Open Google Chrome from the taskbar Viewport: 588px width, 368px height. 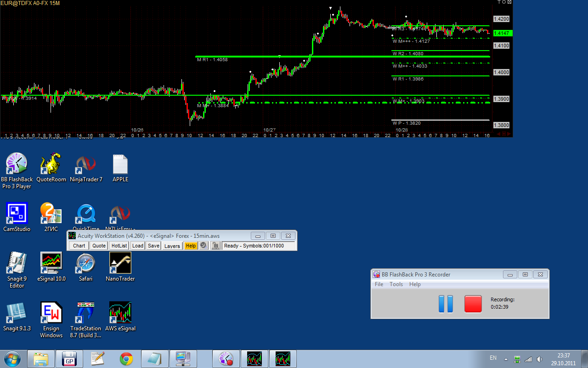point(126,359)
